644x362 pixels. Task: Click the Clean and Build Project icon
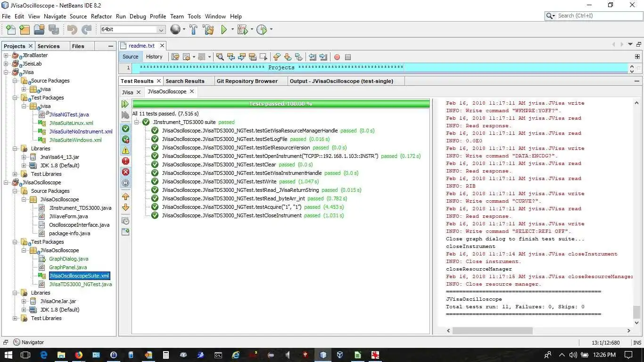[x=208, y=30]
